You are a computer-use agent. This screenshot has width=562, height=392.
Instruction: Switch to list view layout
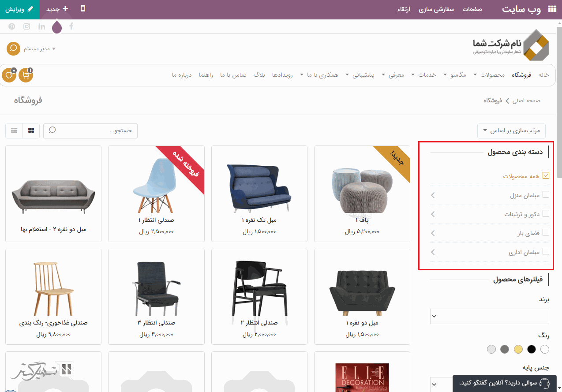14,131
